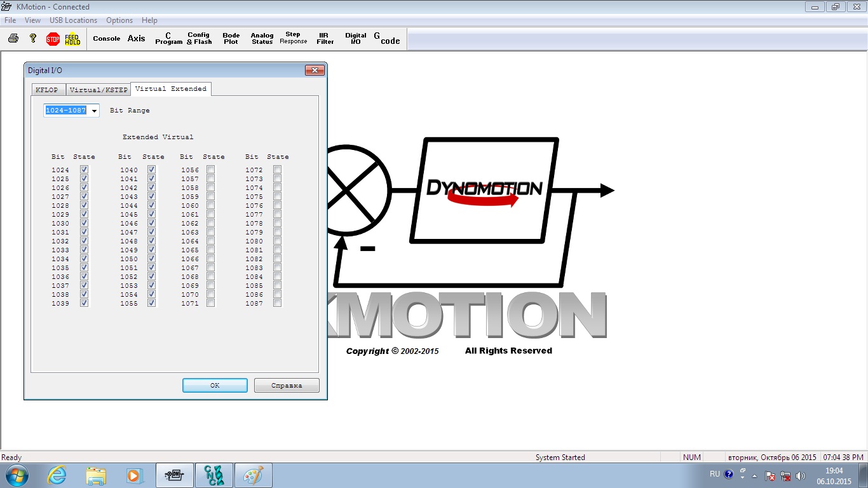Open Windows Media Player from the taskbar
Image resolution: width=868 pixels, height=488 pixels.
134,475
